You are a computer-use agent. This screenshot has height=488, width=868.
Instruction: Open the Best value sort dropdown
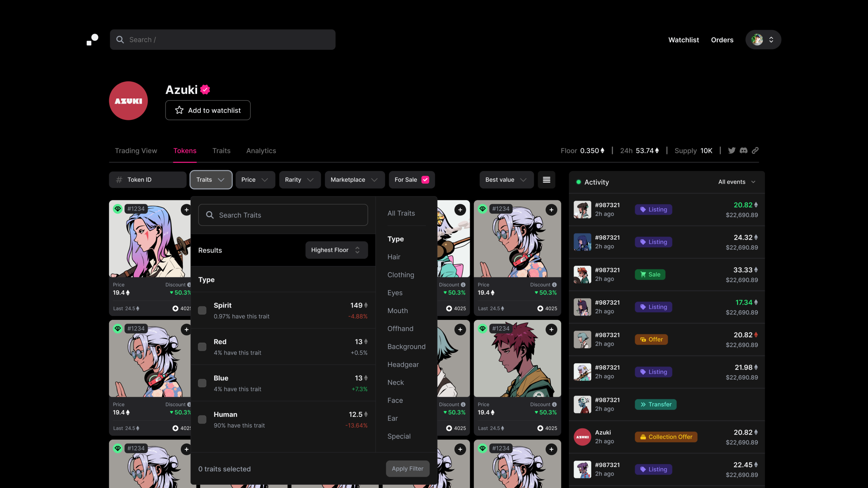(x=506, y=180)
